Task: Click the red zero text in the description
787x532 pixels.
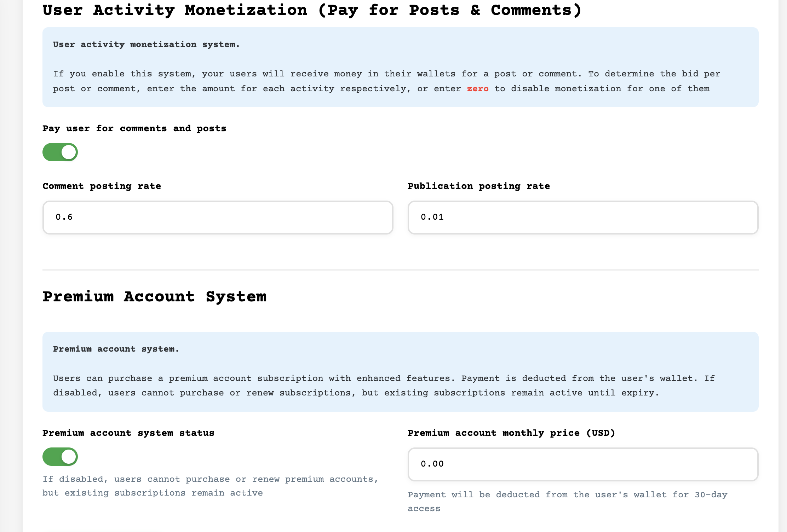Action: pyautogui.click(x=478, y=89)
